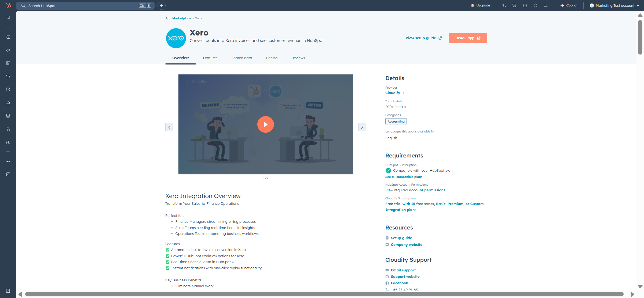
Task: Switch to the Pricing tab
Action: [x=272, y=58]
